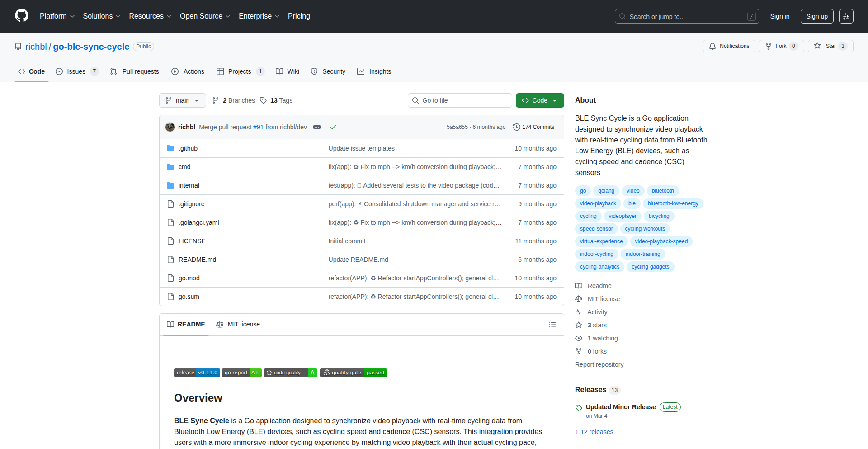Click commit hash 5a5a655
This screenshot has width=868, height=449.
(x=457, y=127)
